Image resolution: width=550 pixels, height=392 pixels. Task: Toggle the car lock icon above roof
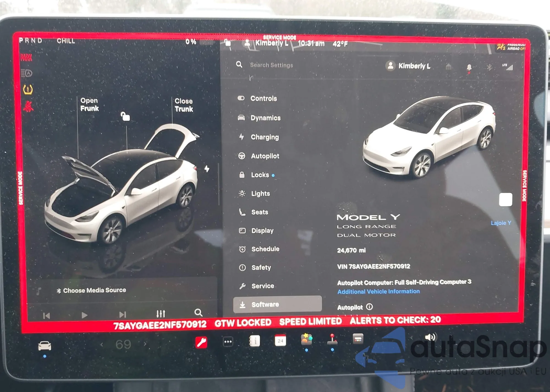(x=125, y=117)
